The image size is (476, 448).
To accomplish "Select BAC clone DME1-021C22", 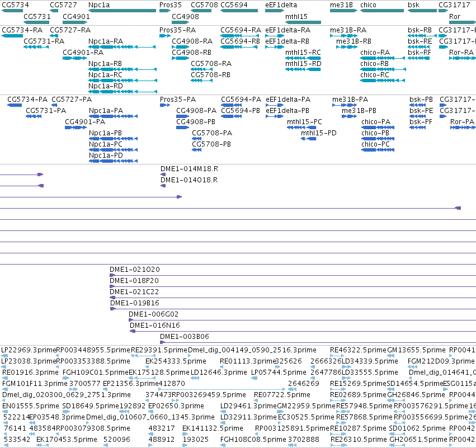I will click(134, 292).
